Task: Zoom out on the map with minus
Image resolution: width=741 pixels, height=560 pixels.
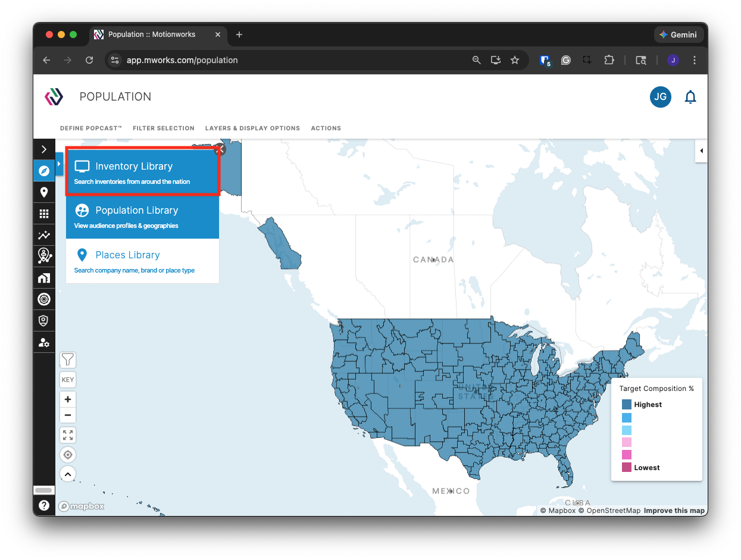Action: pyautogui.click(x=68, y=415)
